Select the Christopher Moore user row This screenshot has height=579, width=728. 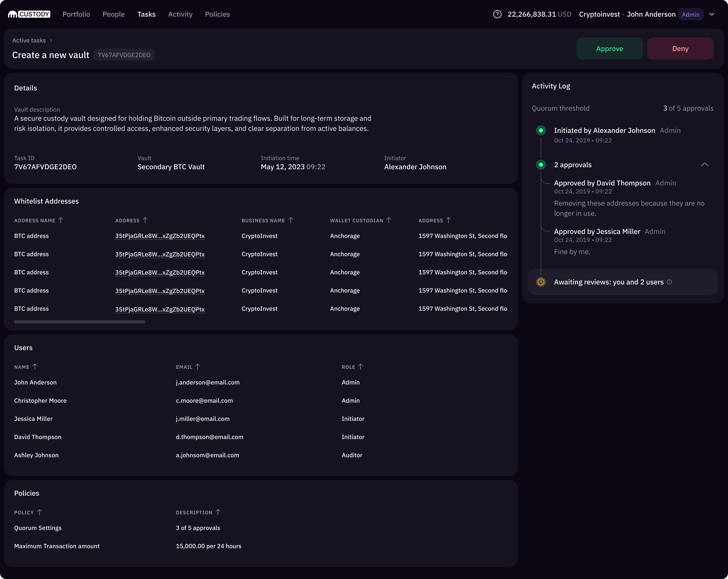click(x=261, y=400)
